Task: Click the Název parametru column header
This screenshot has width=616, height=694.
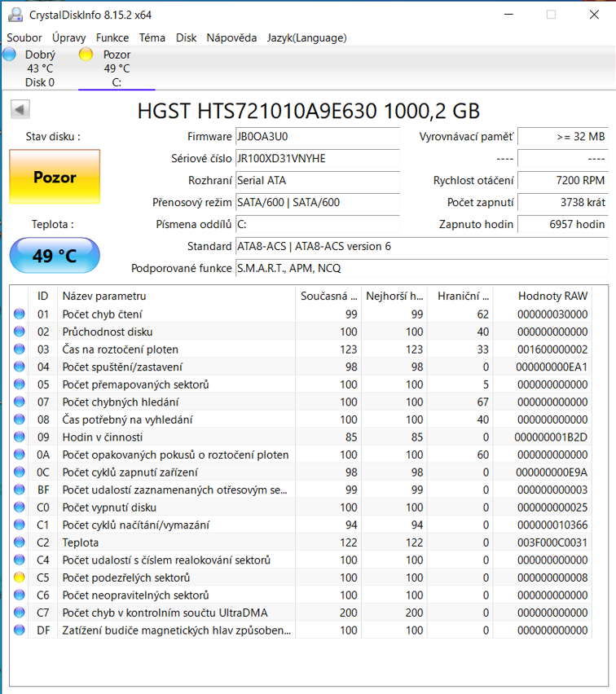Action: pyautogui.click(x=104, y=296)
